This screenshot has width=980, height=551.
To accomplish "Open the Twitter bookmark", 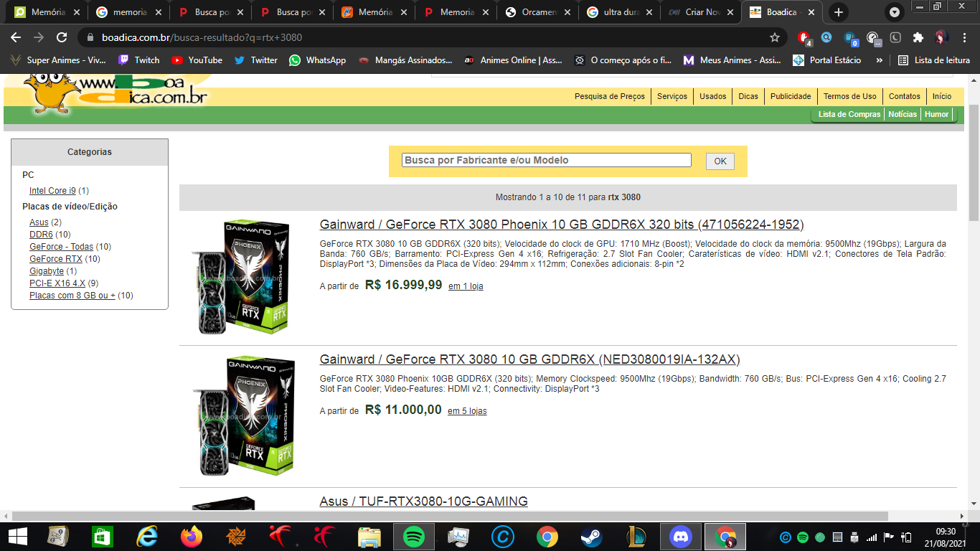I will coord(255,60).
